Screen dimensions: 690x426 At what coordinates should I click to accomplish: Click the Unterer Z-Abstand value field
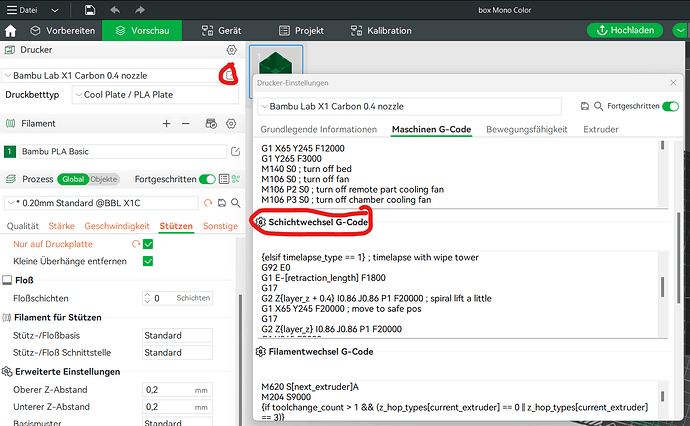click(x=177, y=407)
